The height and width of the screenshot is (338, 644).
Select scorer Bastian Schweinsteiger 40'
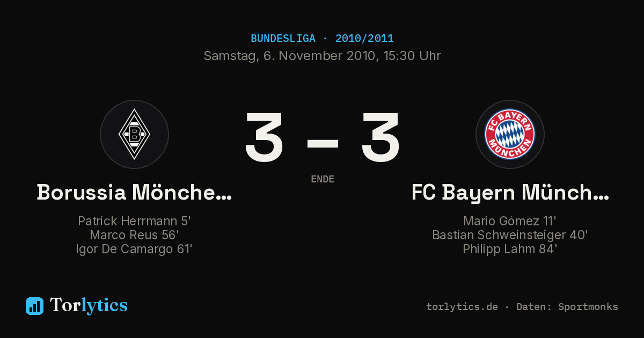510,235
